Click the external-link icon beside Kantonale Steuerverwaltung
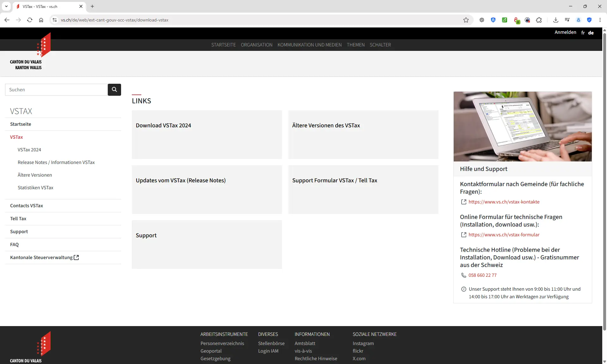607x364 pixels. click(76, 257)
